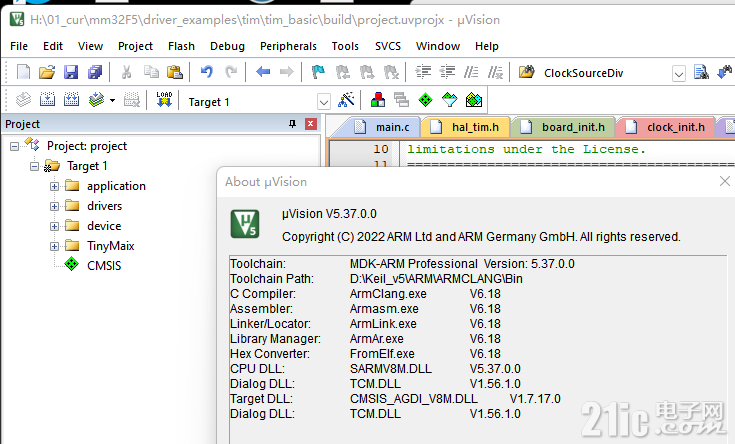This screenshot has width=735, height=444.
Task: Switch to the clock_init.h editor tab
Action: (x=667, y=127)
